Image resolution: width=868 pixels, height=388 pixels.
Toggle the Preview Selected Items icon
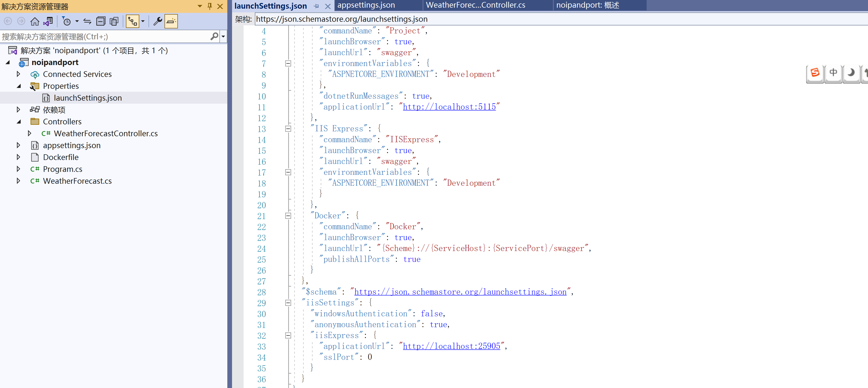click(x=171, y=21)
